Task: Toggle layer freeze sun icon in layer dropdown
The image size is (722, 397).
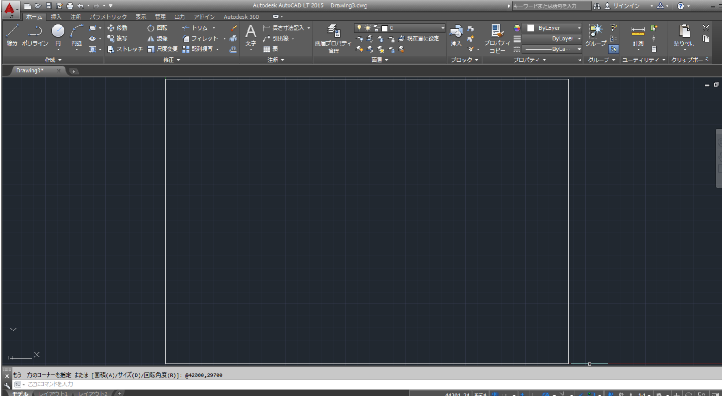Action: point(367,28)
